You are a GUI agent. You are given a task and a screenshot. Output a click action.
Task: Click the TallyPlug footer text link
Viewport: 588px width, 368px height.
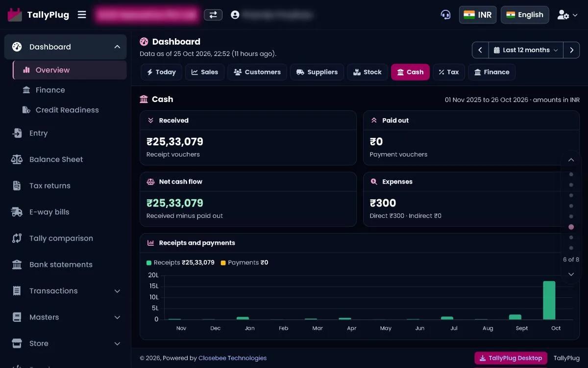[566, 358]
